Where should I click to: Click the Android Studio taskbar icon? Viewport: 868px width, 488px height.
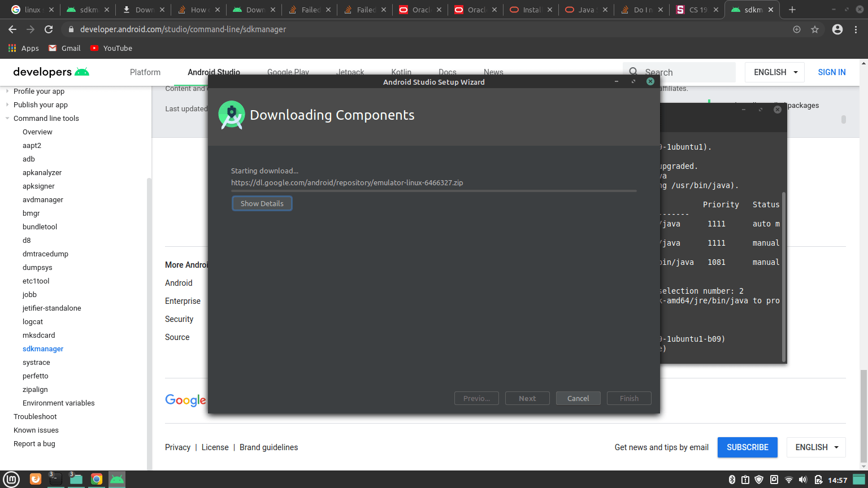117,479
